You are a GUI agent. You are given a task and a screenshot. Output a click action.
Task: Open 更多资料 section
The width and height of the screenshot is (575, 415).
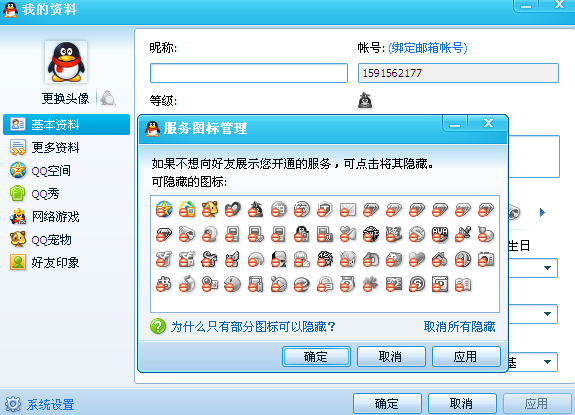(45, 147)
